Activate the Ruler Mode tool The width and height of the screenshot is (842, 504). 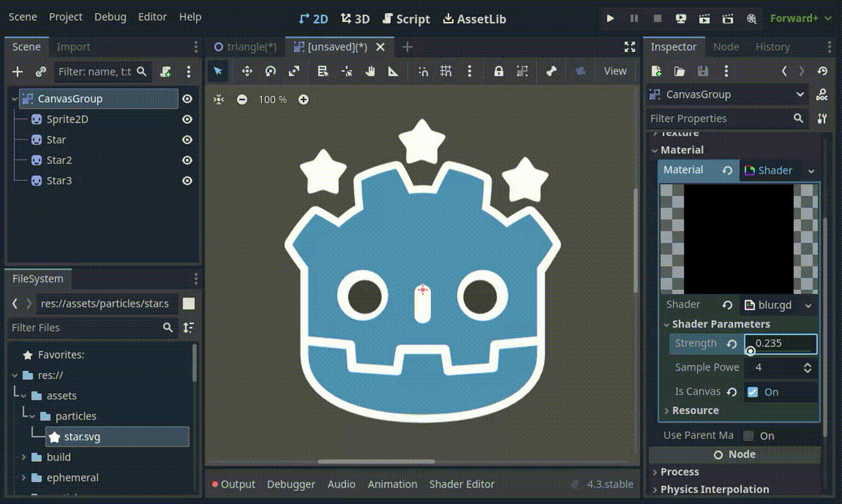[393, 71]
